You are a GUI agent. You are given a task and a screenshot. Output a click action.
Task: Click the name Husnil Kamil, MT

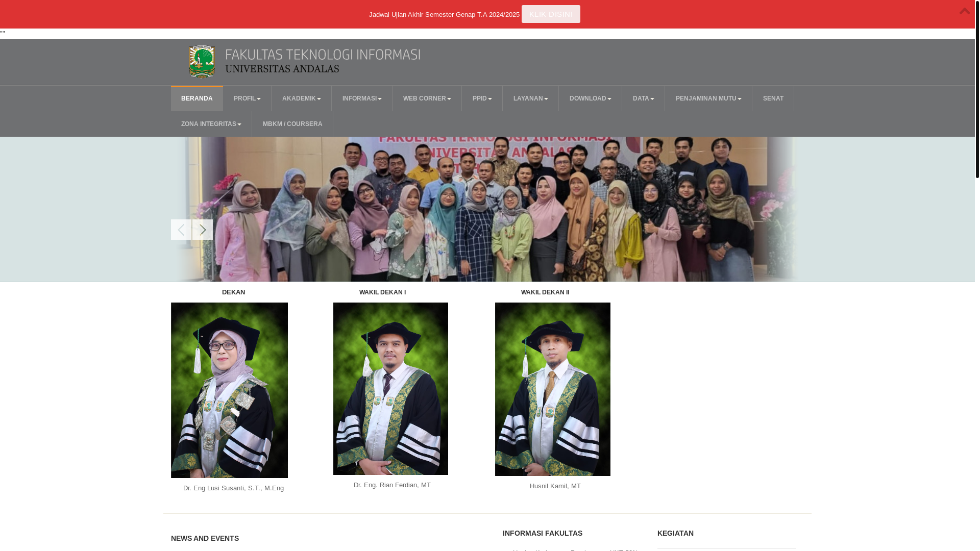pos(555,486)
